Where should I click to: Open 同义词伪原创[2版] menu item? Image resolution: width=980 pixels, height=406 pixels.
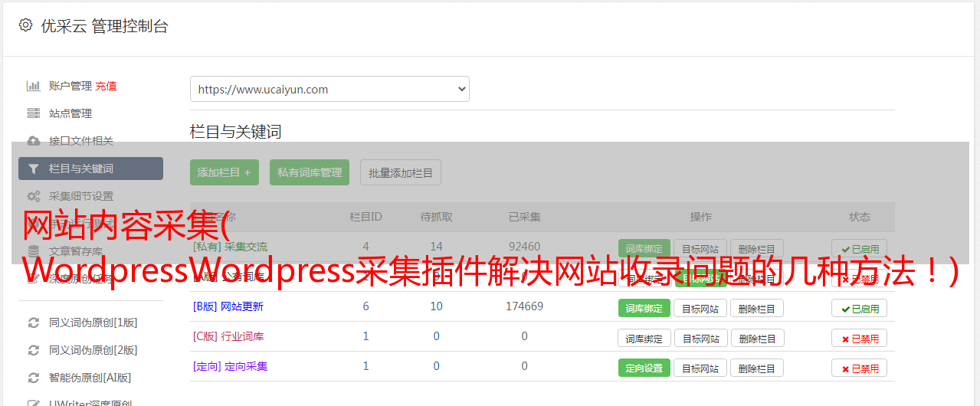[x=93, y=350]
